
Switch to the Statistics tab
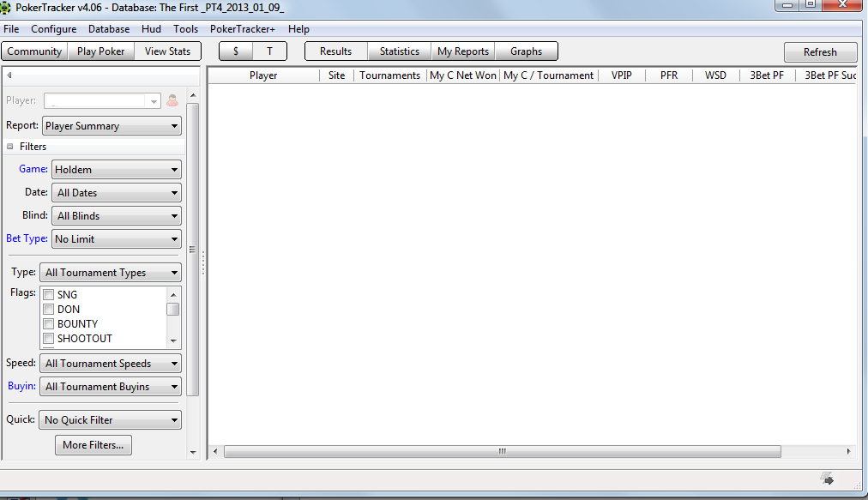[x=399, y=51]
